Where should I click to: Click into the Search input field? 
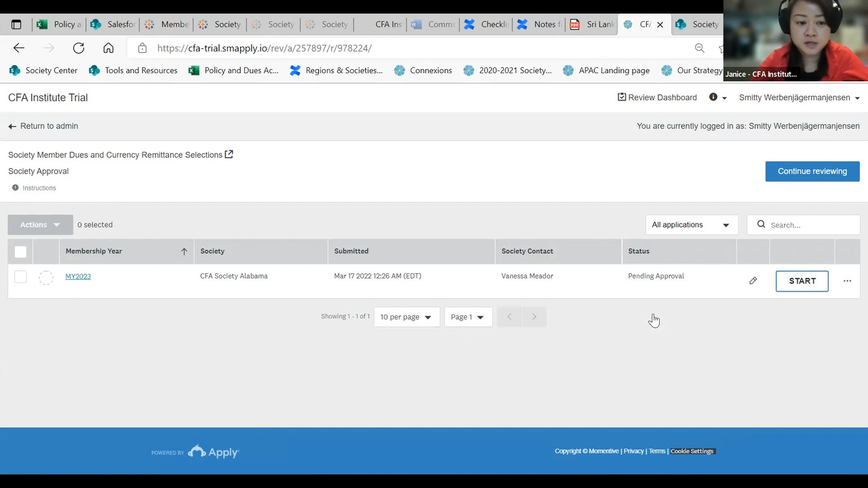pyautogui.click(x=804, y=225)
